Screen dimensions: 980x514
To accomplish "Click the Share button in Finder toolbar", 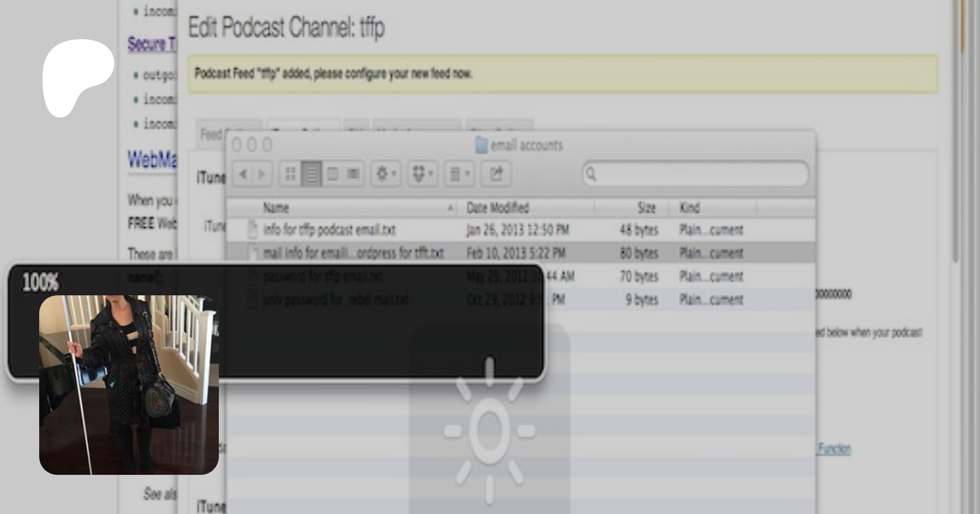I will click(496, 174).
